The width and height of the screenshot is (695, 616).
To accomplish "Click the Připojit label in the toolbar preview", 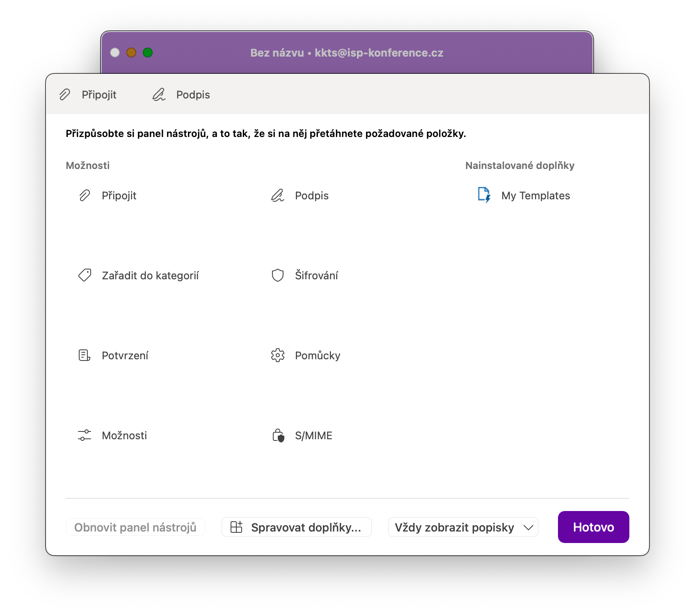I will pos(99,95).
